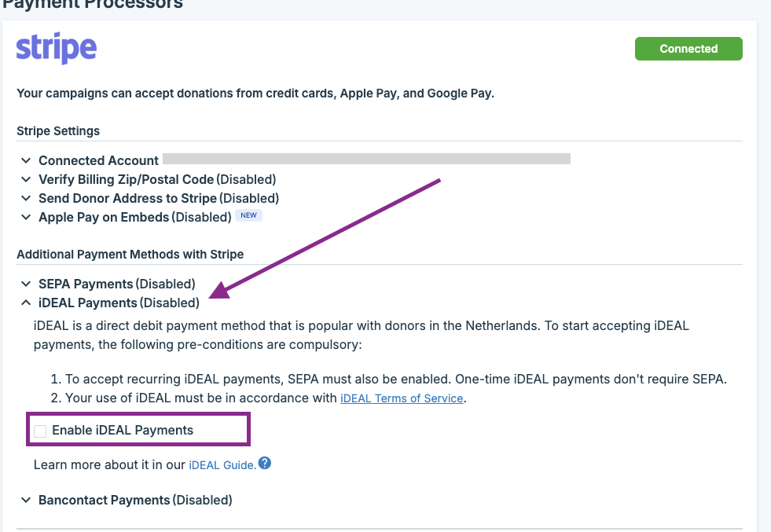
Task: Collapse the iDEAL Payments section
Action: (26, 303)
